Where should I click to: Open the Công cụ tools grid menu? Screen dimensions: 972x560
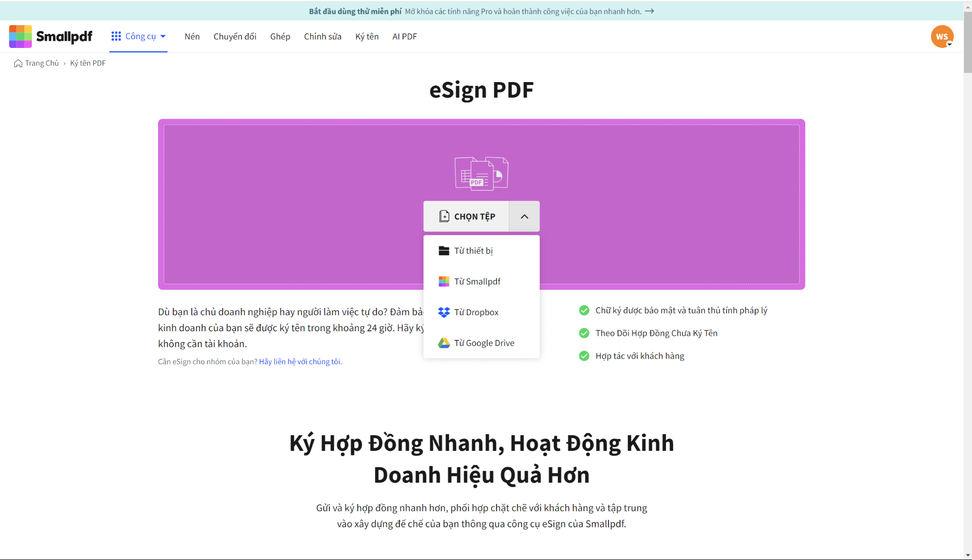point(139,37)
